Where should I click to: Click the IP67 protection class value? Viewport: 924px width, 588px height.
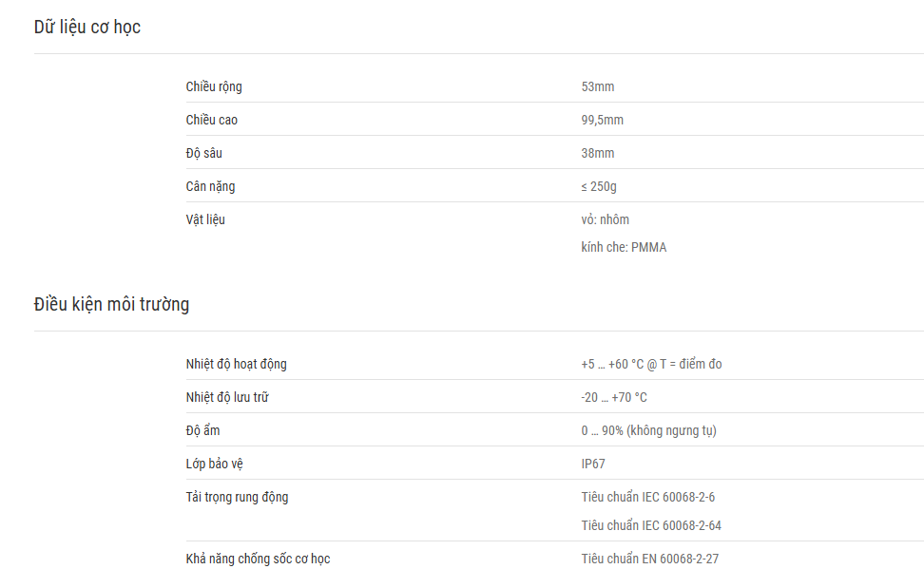[593, 464]
